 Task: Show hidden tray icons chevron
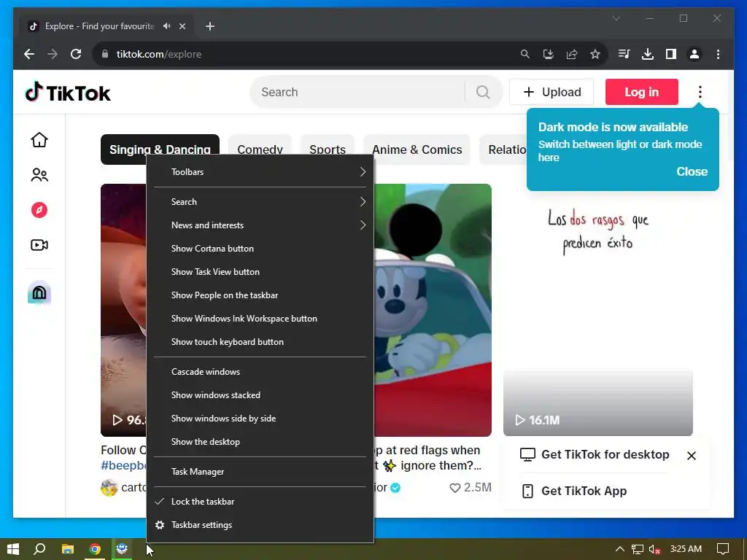pyautogui.click(x=619, y=549)
